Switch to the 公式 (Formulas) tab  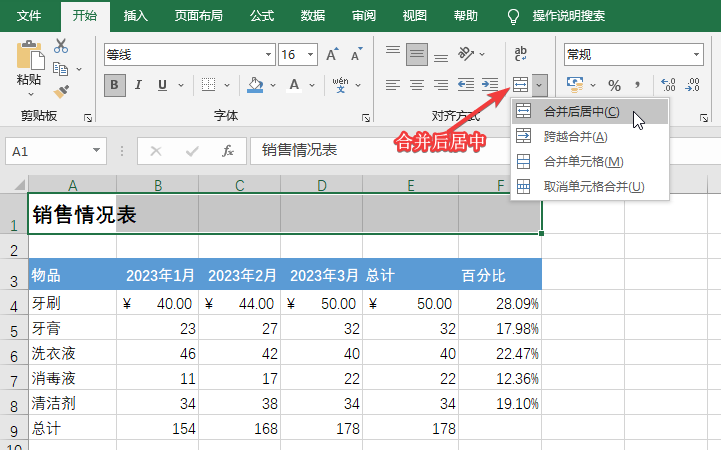262,16
